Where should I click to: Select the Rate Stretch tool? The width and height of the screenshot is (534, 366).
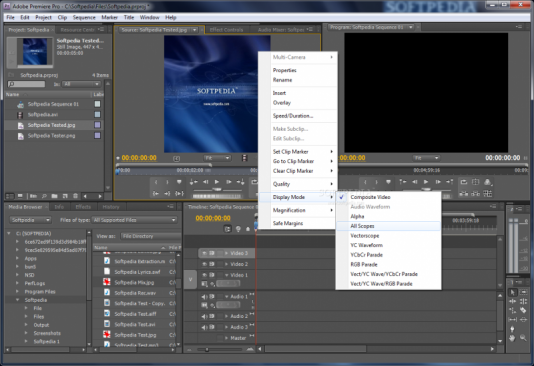pos(513,310)
